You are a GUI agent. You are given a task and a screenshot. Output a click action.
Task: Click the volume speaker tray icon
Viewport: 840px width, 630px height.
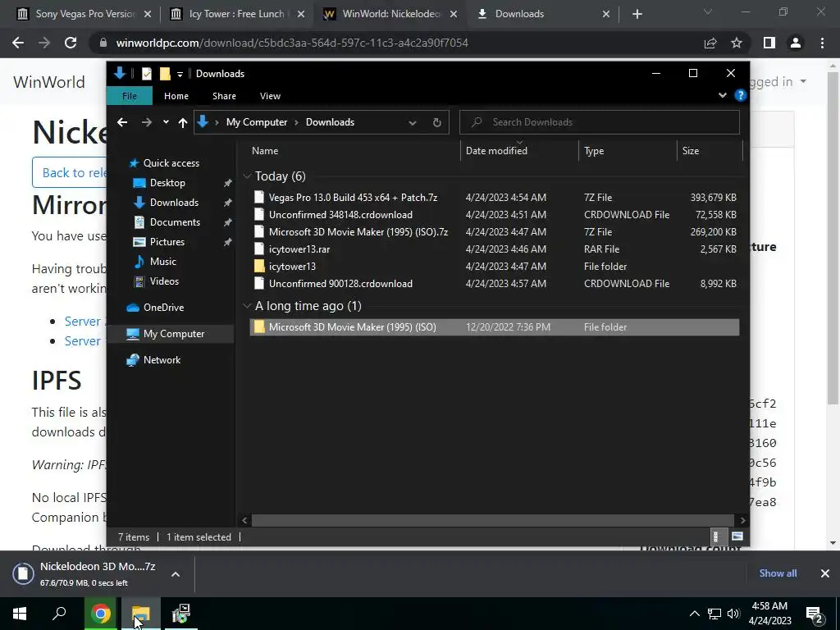click(733, 614)
